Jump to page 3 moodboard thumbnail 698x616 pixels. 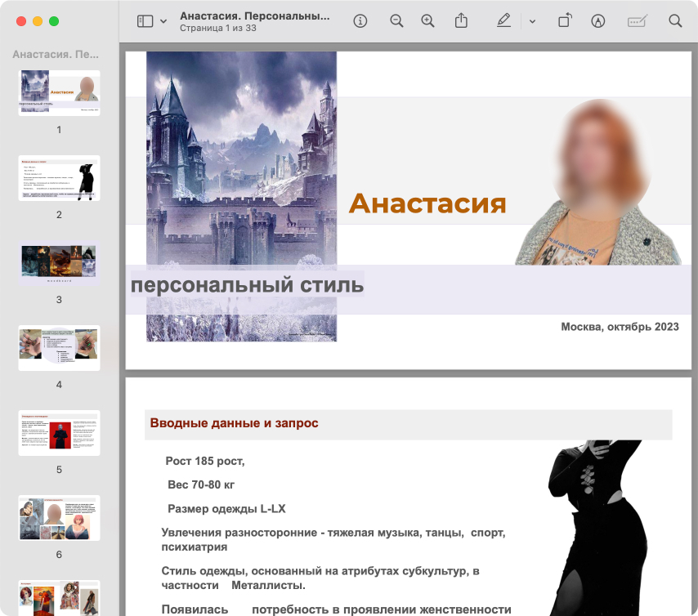pyautogui.click(x=59, y=263)
